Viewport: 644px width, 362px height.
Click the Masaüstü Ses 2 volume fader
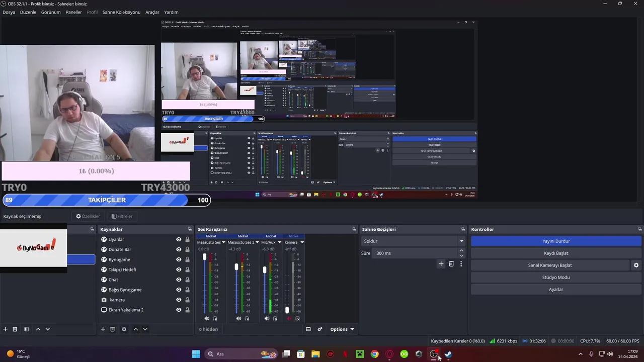coord(236,267)
